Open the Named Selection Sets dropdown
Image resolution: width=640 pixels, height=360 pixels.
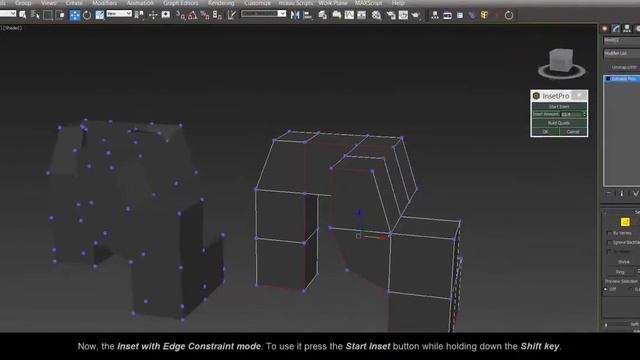pyautogui.click(x=263, y=14)
